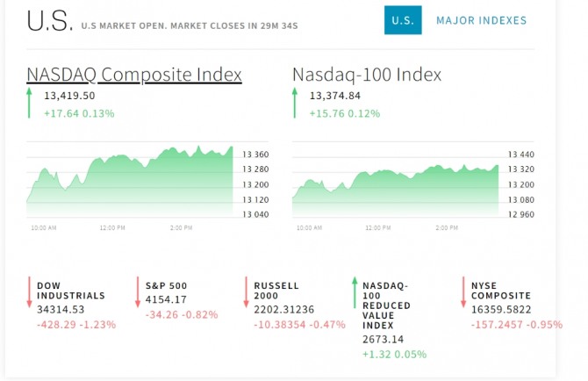Click the NYSE Composite red down arrow
Viewport: 588px width, 381px height.
click(463, 292)
